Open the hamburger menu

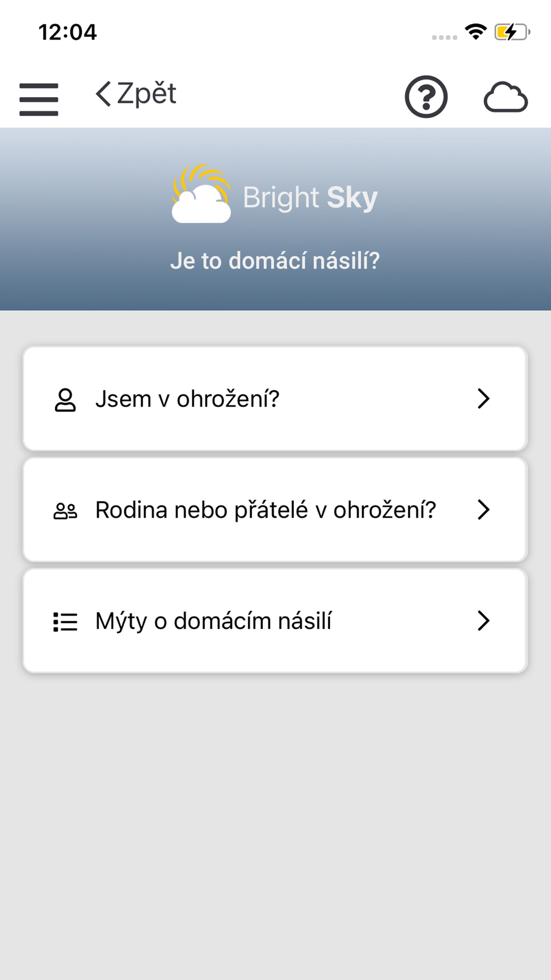(39, 99)
